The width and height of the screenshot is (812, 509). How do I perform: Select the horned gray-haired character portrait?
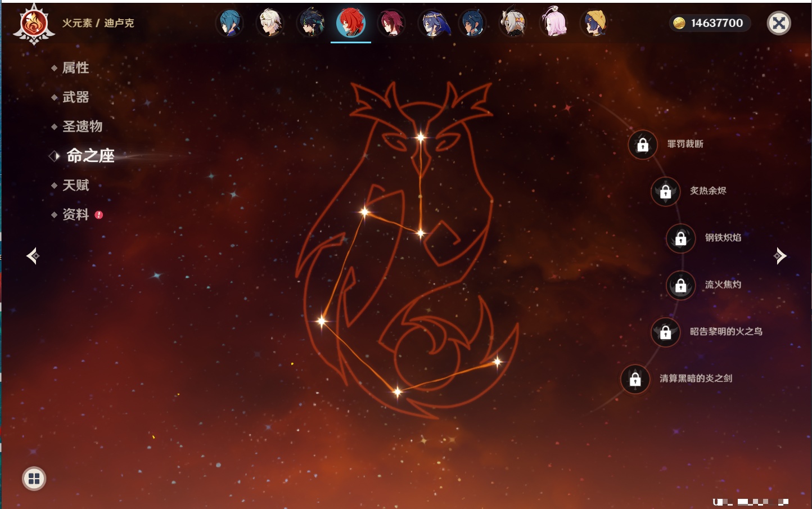point(513,23)
